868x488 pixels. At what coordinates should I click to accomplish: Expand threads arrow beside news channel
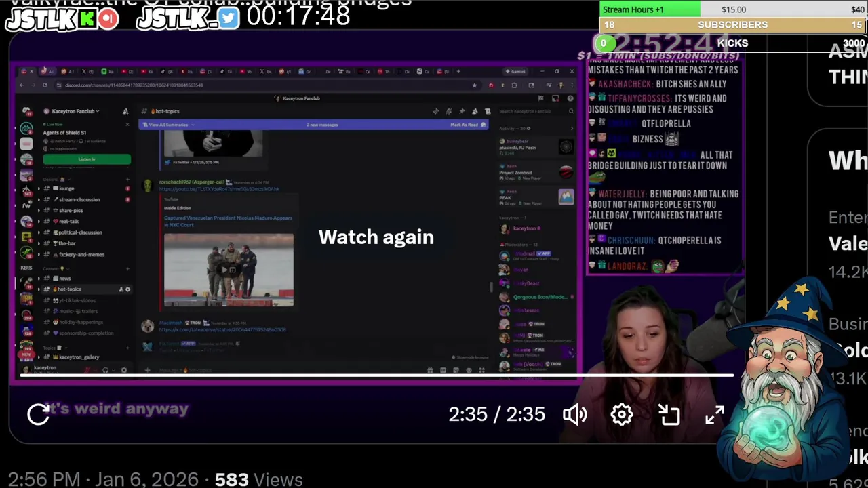39,278
